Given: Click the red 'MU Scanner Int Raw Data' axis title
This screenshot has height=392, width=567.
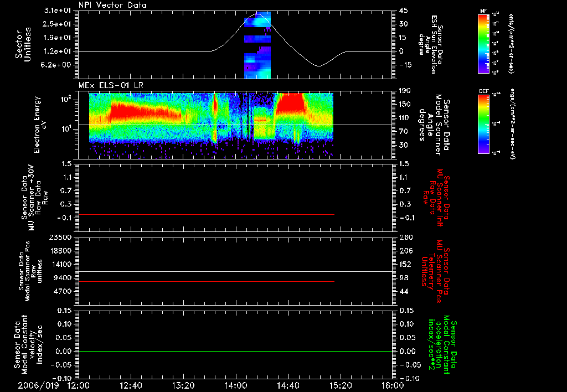Looking at the screenshot, I should [437, 198].
